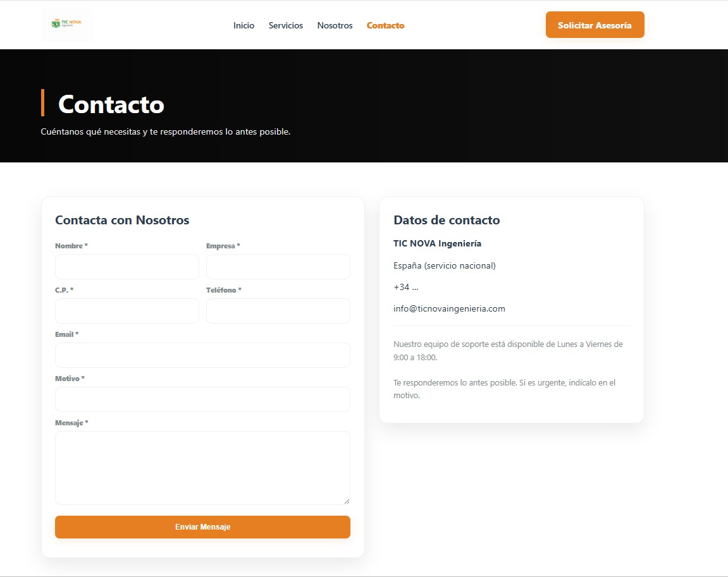The image size is (728, 577).
Task: Click the large Contacto page title
Action: [x=111, y=104]
